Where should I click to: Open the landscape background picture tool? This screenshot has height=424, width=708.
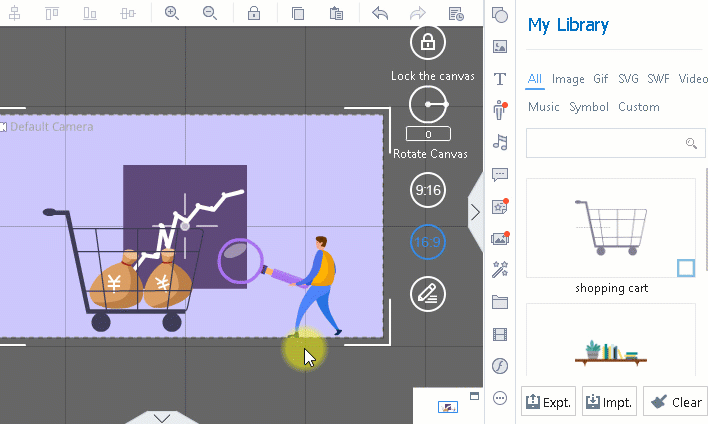coord(500,238)
